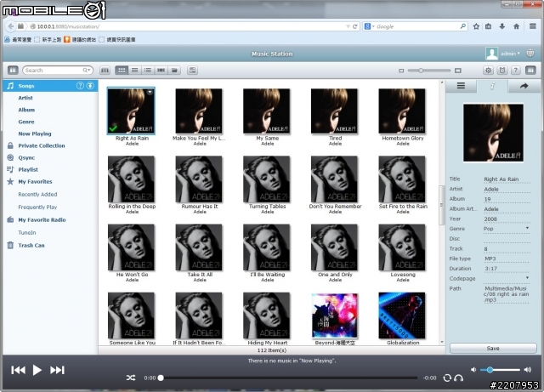Select TuneIn radio entry
The height and width of the screenshot is (392, 544).
(x=27, y=233)
